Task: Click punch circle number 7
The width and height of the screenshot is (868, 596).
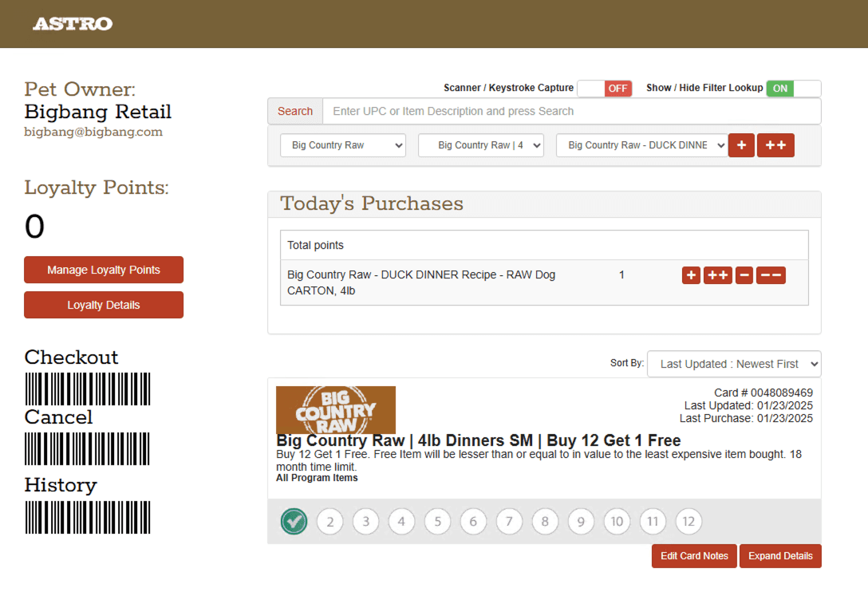Action: tap(509, 521)
